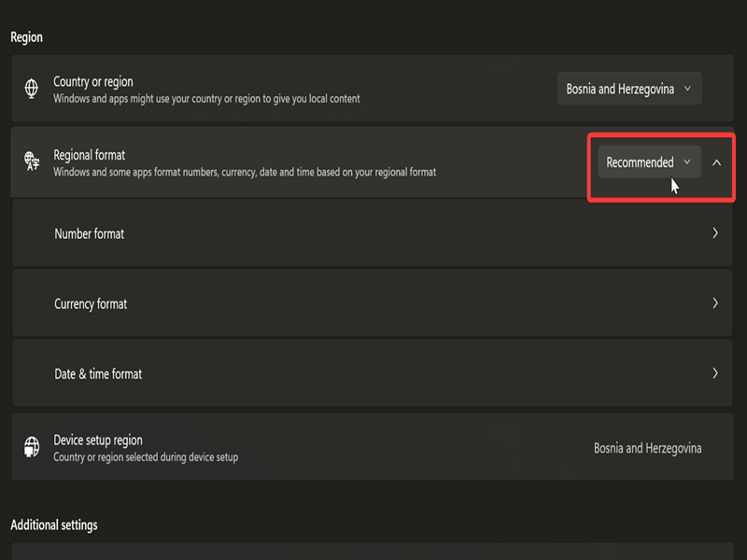Click the chevron on the Date & time format row
Viewport: 747px width, 560px height.
coord(717,372)
